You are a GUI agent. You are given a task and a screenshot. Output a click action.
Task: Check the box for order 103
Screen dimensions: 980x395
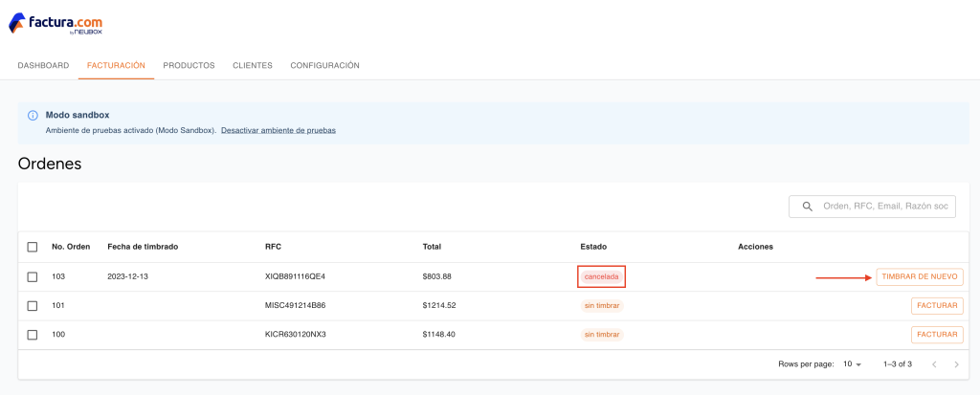point(33,276)
